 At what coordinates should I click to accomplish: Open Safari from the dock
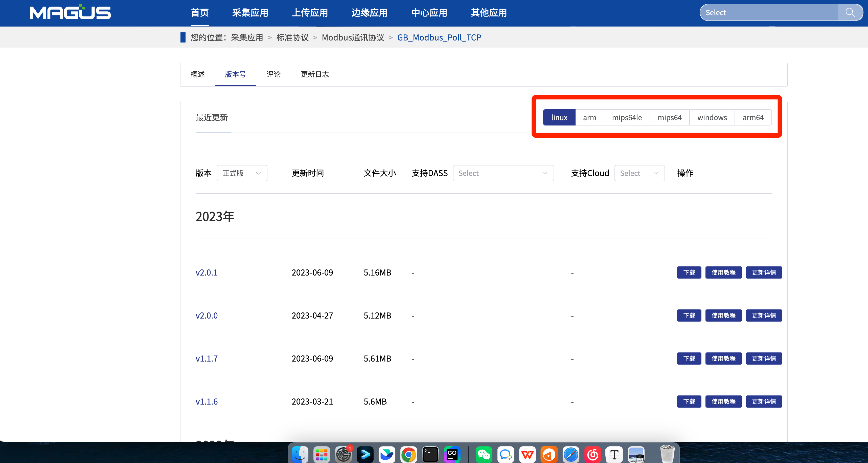tap(571, 454)
